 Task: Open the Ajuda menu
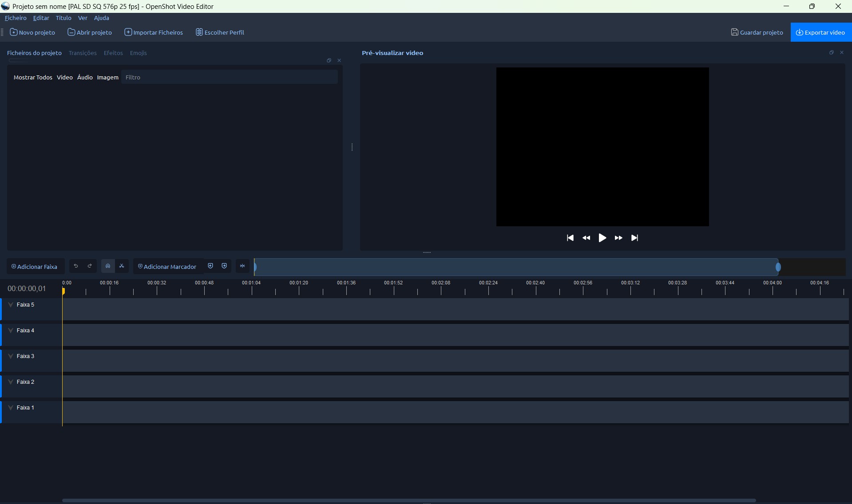[101, 18]
